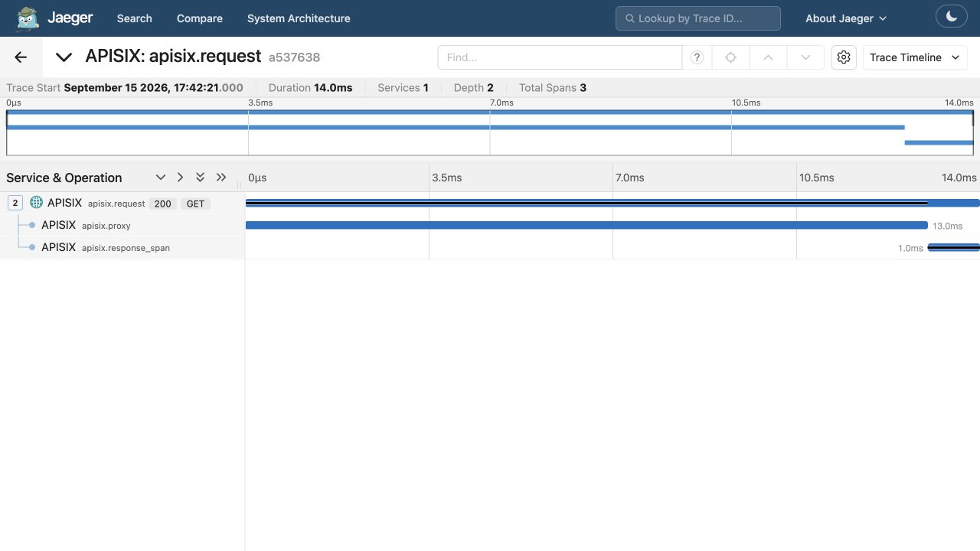Screen dimensions: 980x551
Task: Click the apisix.request bar in timeline
Action: (612, 203)
